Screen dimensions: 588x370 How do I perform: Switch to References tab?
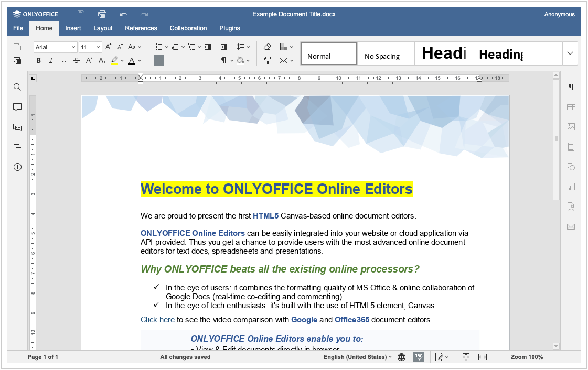(x=141, y=28)
